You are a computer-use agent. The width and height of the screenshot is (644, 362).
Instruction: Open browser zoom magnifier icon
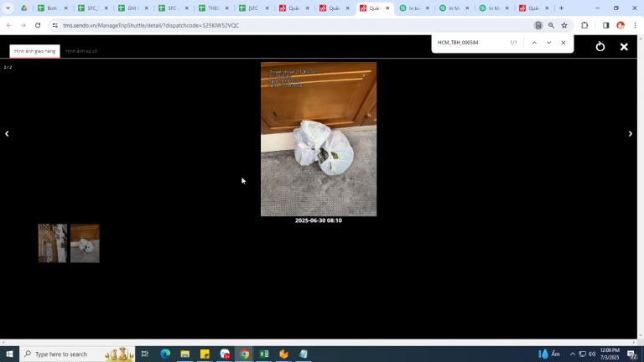click(x=551, y=25)
